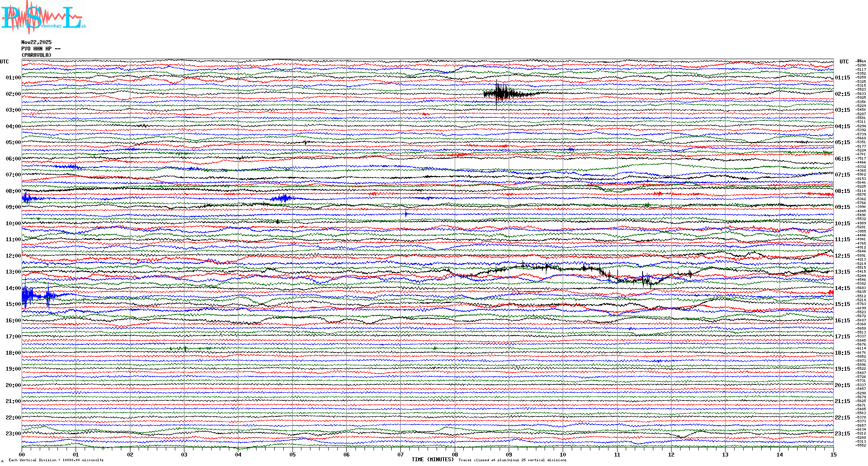Click the UTC label at top right
868x466 pixels.
pyautogui.click(x=844, y=62)
